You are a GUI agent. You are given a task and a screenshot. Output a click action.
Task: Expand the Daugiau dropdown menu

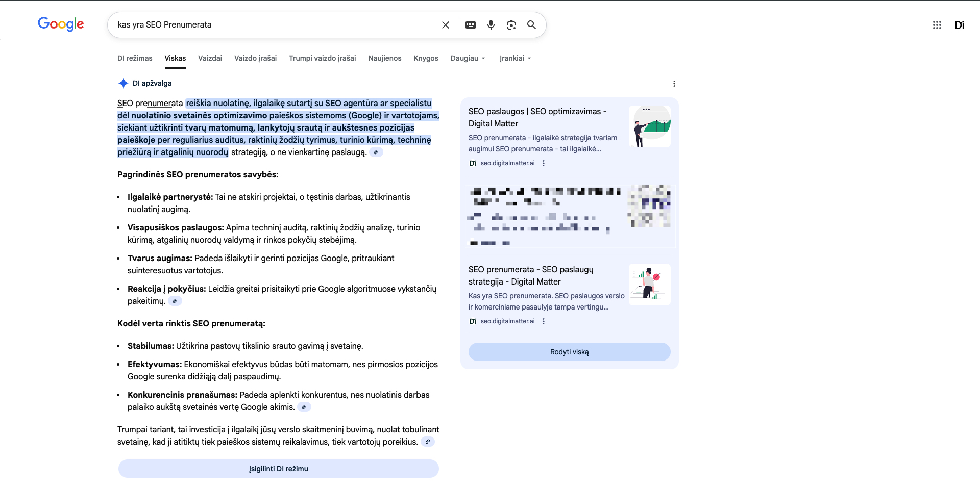pyautogui.click(x=468, y=58)
